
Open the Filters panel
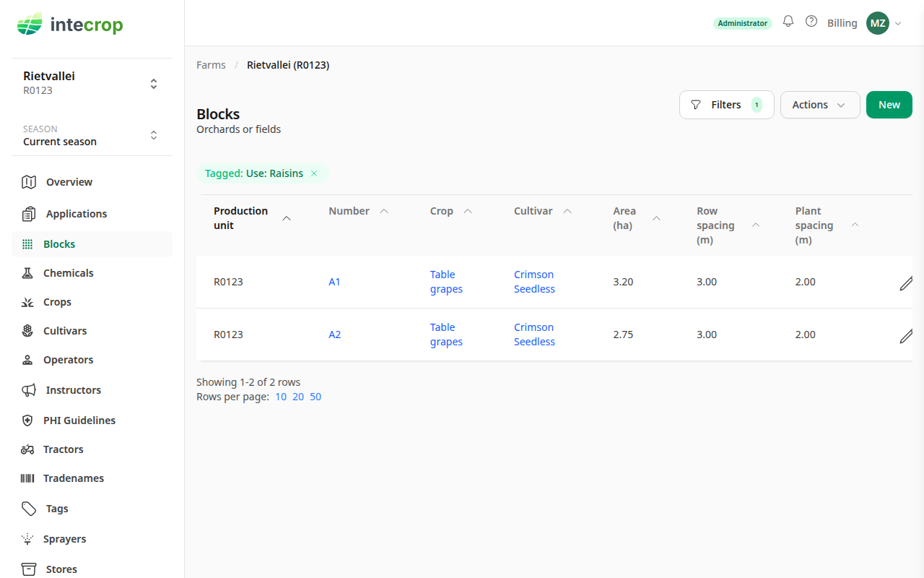click(727, 105)
